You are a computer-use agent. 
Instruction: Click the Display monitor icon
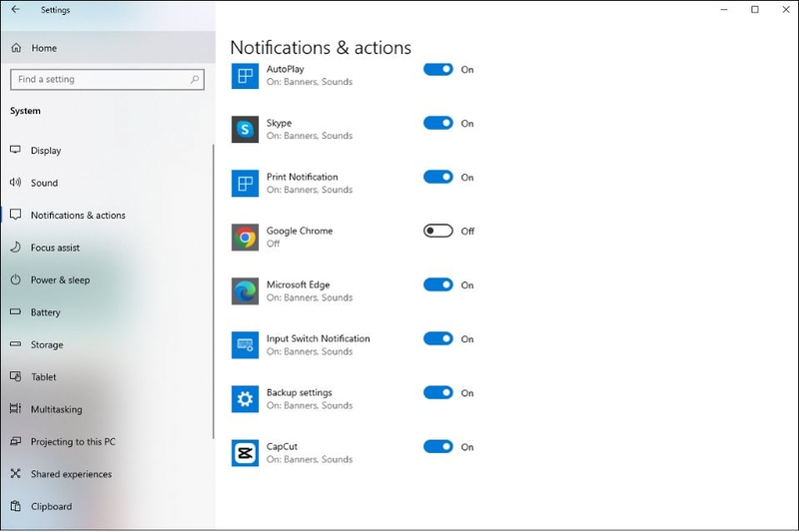[16, 150]
